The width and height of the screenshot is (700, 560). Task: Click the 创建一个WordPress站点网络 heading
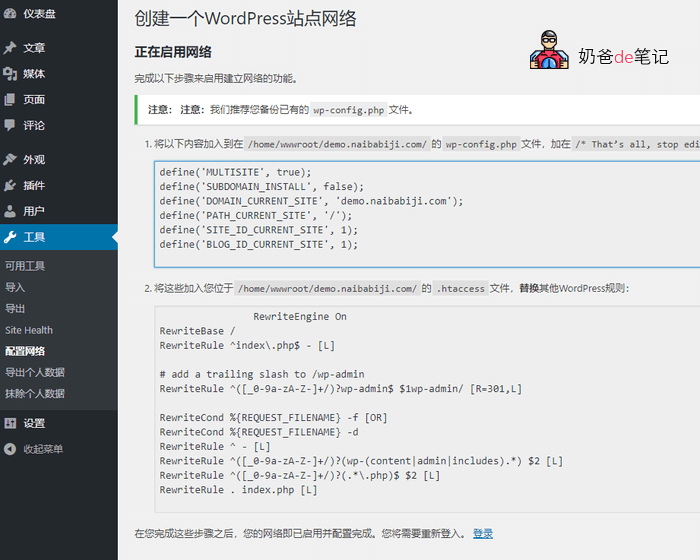click(x=246, y=19)
